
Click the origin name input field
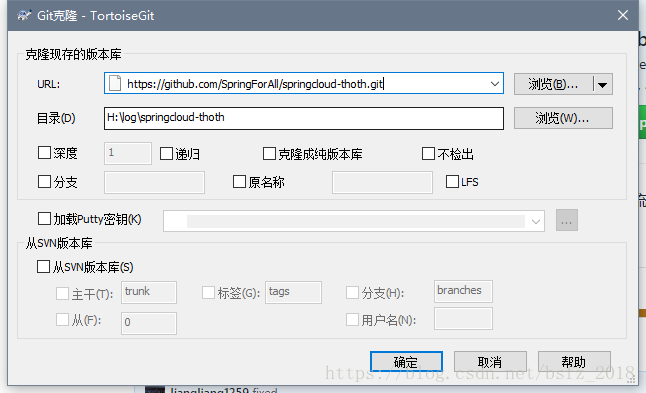click(x=382, y=182)
